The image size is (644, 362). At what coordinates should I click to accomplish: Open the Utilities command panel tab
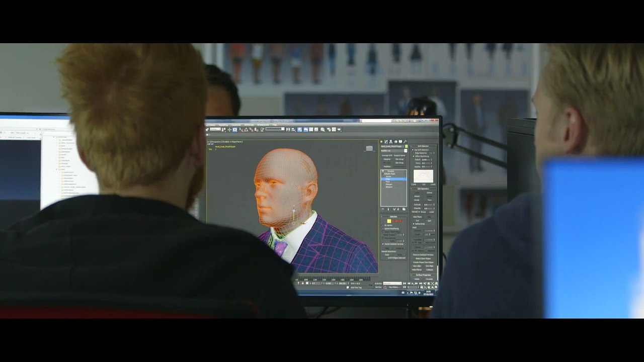click(x=404, y=142)
